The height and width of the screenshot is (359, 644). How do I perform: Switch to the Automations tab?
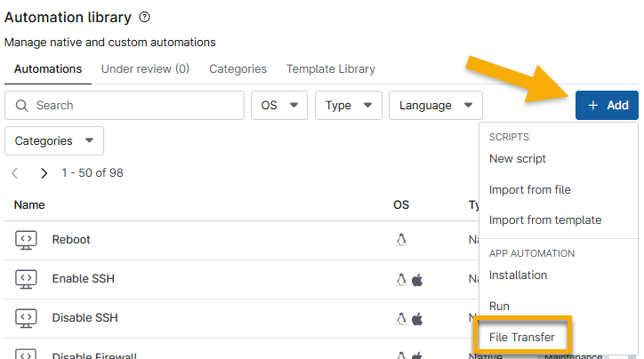[x=48, y=69]
